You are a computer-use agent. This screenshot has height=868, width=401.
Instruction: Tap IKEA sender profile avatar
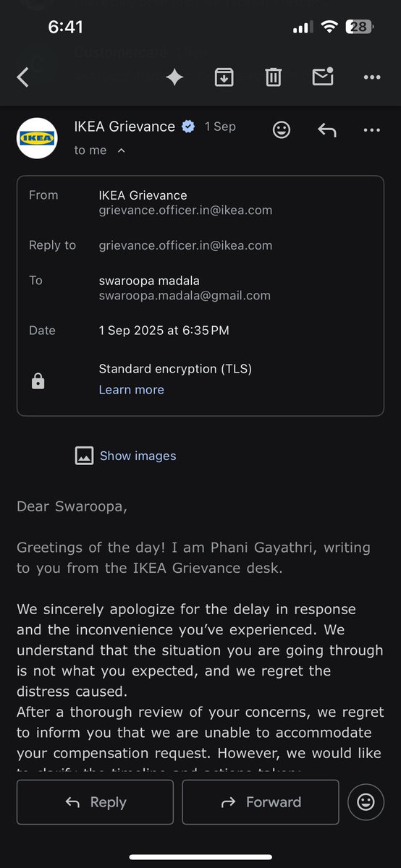37,137
